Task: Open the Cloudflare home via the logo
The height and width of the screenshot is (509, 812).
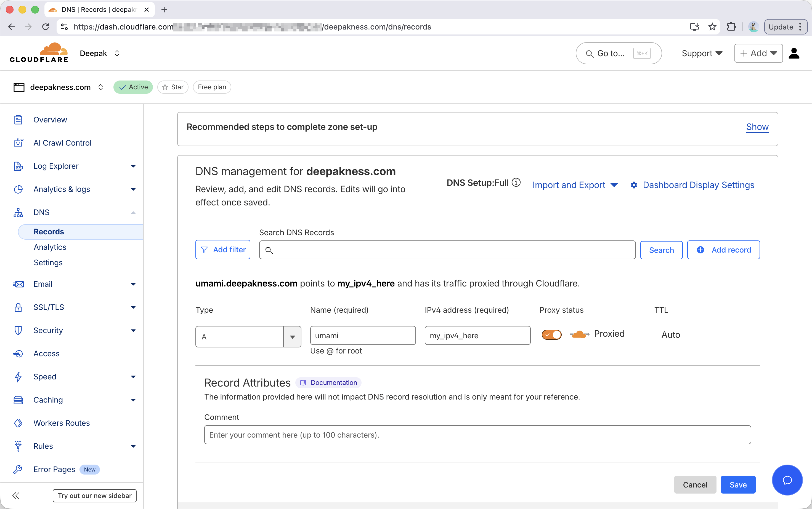Action: point(39,53)
